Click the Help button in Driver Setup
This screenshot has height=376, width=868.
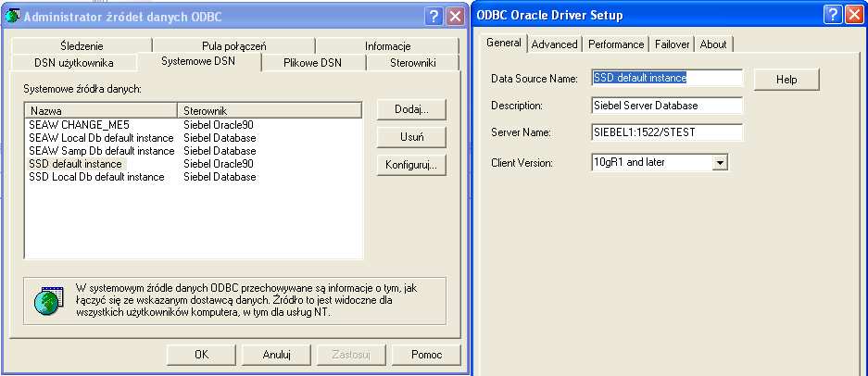point(786,80)
